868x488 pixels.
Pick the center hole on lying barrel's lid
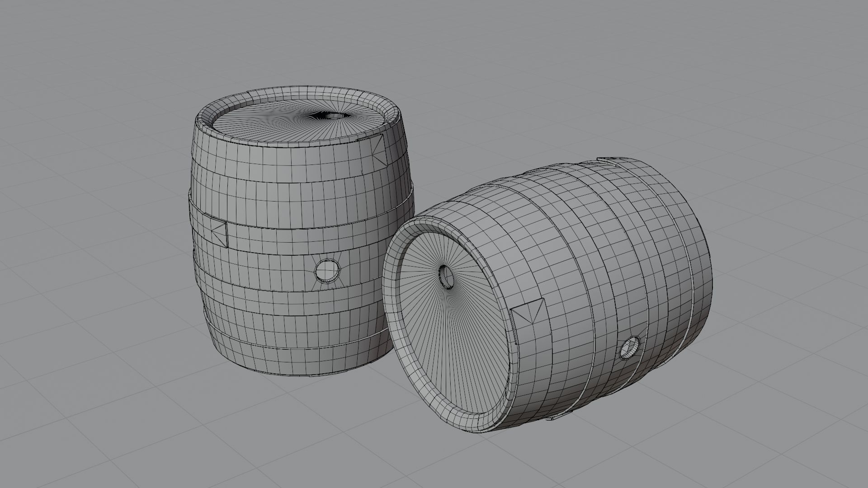[x=447, y=276]
